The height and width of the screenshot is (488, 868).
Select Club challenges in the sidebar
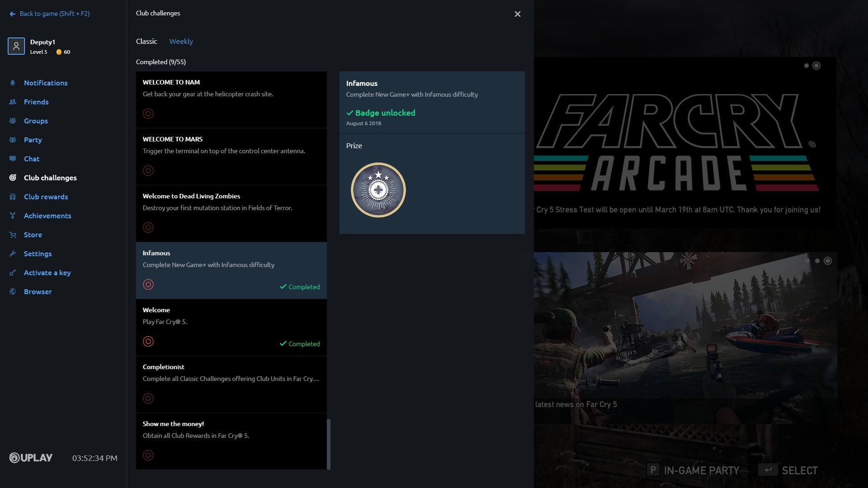[x=50, y=178]
